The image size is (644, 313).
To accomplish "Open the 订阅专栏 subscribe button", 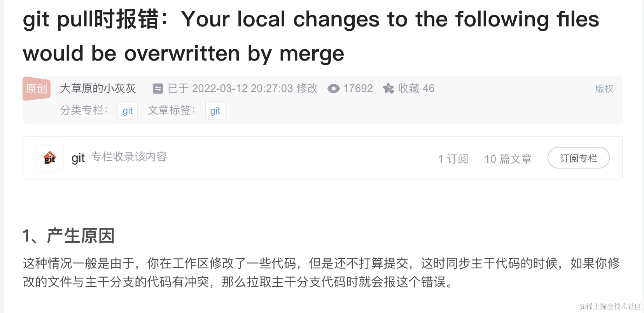I will tap(578, 158).
